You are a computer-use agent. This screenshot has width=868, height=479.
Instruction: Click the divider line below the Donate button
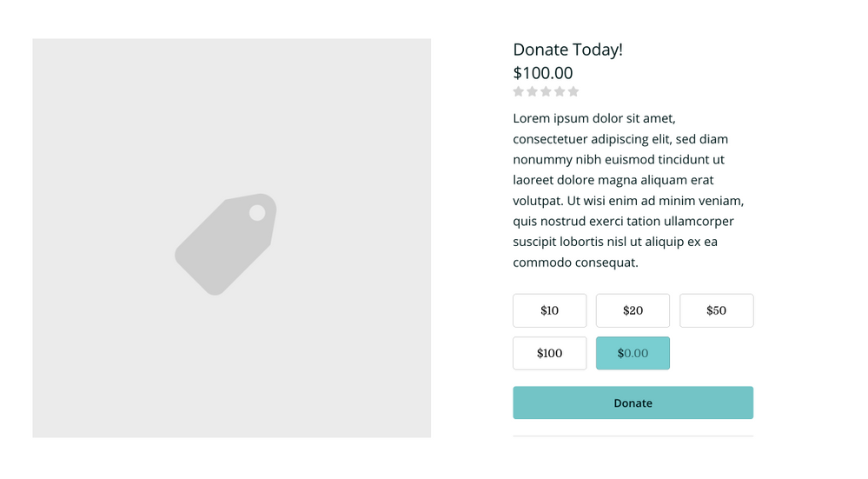(x=633, y=436)
